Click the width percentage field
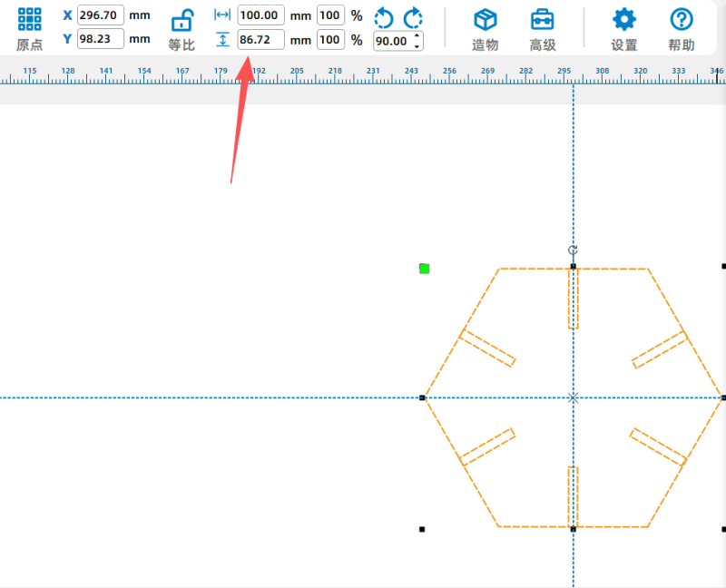Screen dimensions: 726x588 (330, 15)
